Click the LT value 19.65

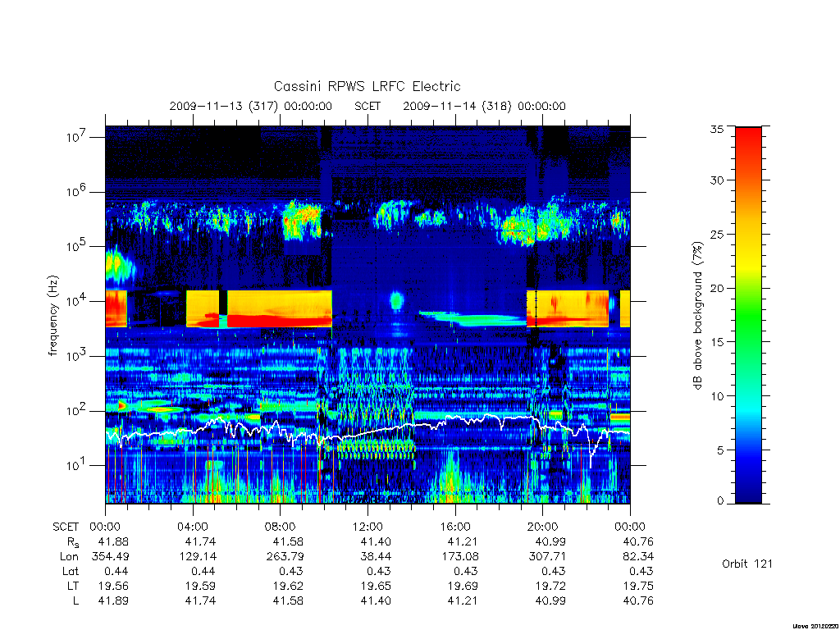[376, 586]
